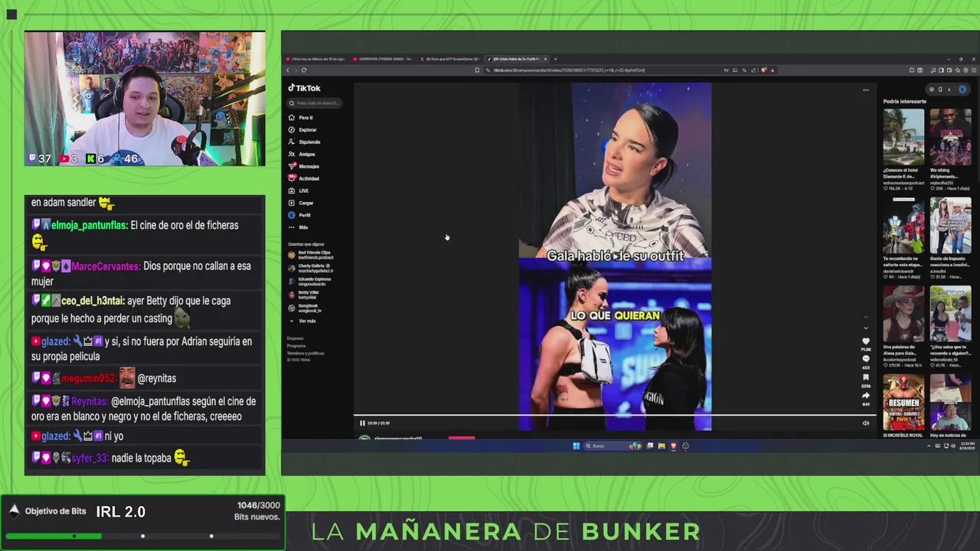This screenshot has height=551, width=980.
Task: Open We vibing recommended video
Action: tap(951, 137)
